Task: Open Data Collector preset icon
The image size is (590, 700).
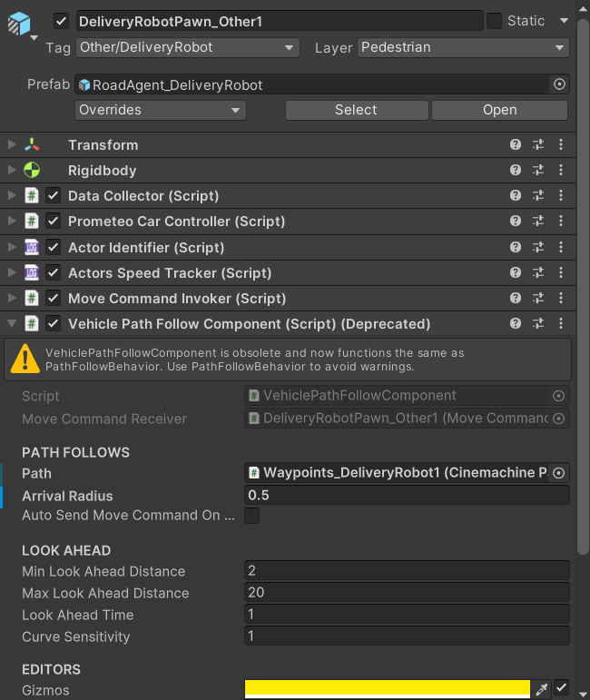Action: 538,195
